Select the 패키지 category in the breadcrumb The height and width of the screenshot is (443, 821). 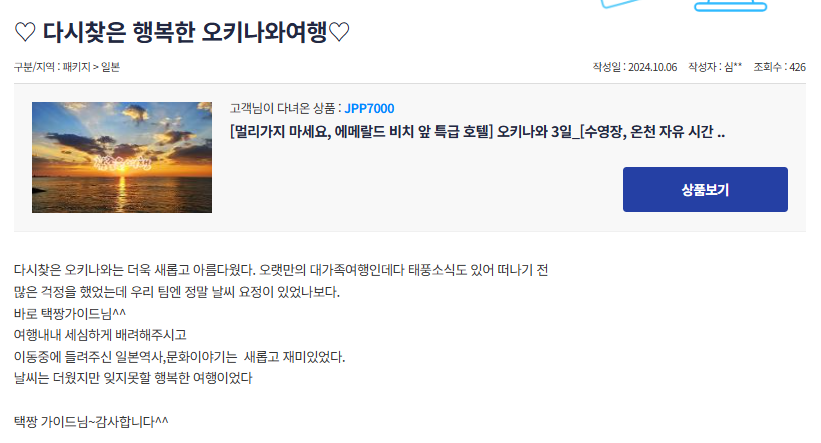[x=76, y=67]
